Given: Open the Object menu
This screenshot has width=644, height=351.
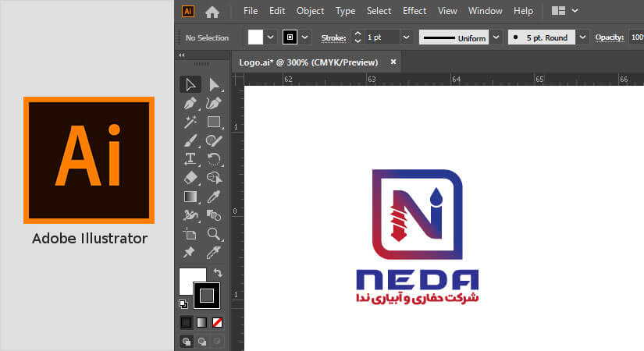Looking at the screenshot, I should click(310, 11).
